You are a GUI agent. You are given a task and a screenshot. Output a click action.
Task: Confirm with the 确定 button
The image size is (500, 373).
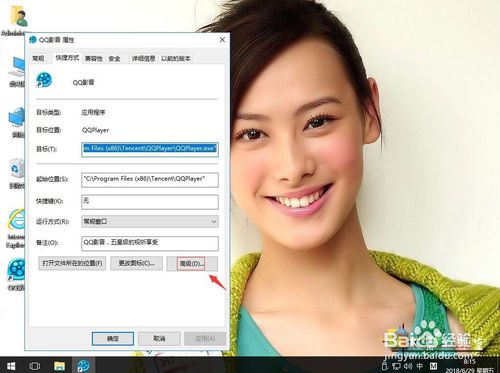click(x=113, y=339)
